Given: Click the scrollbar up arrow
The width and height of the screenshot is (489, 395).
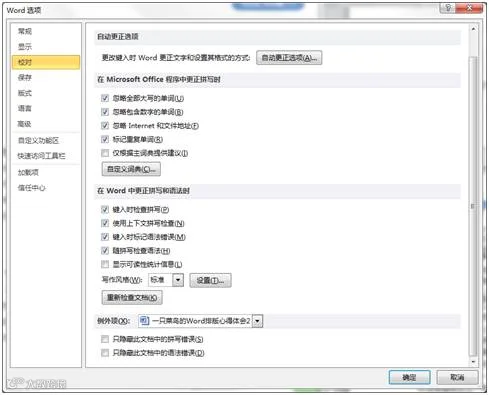Looking at the screenshot, I should (x=473, y=29).
